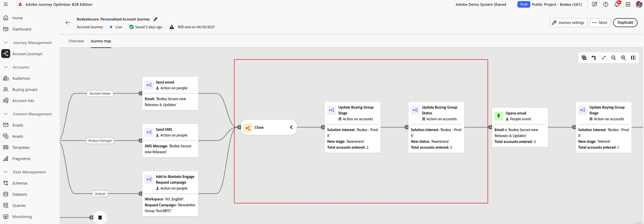The height and width of the screenshot is (224, 644).
Task: Collapse the Journey Management section
Action: point(6,42)
